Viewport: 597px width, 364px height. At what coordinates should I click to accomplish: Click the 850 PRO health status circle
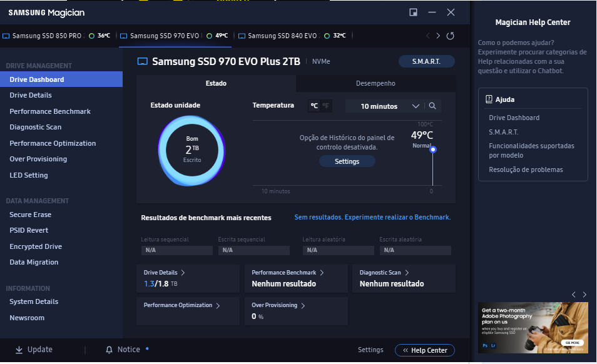coord(91,36)
